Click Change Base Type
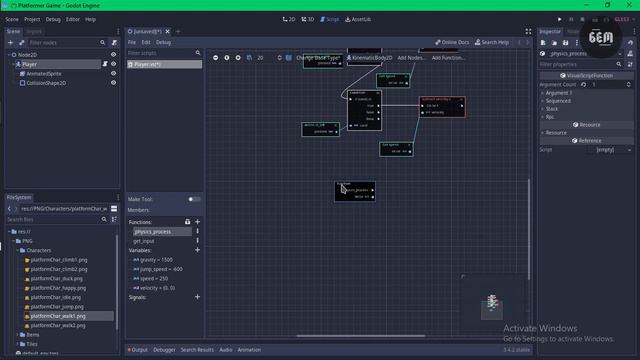Viewport: 640px width, 360px height. pyautogui.click(x=318, y=58)
